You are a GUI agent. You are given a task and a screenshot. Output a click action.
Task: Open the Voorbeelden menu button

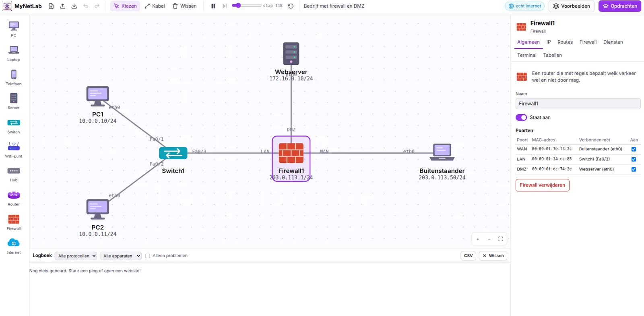pos(572,6)
